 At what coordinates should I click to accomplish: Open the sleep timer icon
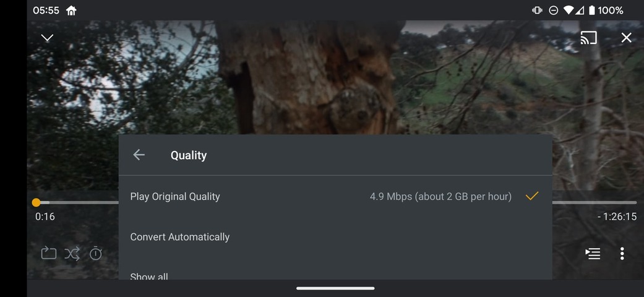96,253
